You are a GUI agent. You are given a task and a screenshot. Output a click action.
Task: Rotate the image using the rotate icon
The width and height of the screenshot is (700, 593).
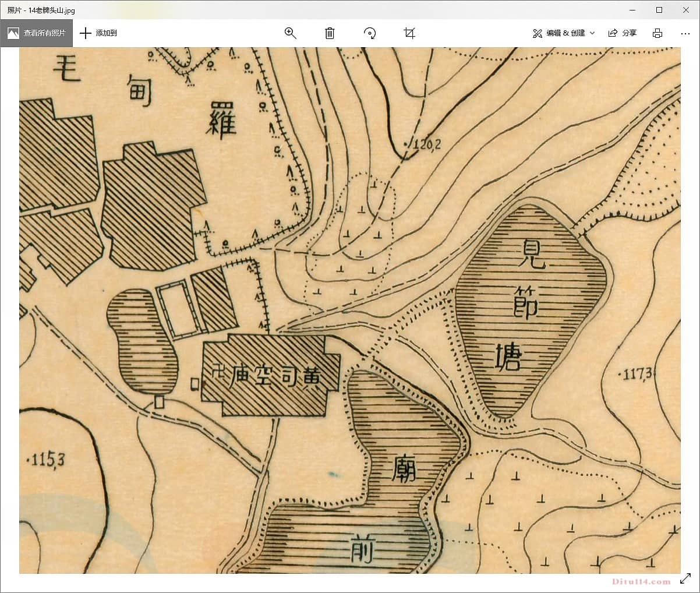coord(370,33)
